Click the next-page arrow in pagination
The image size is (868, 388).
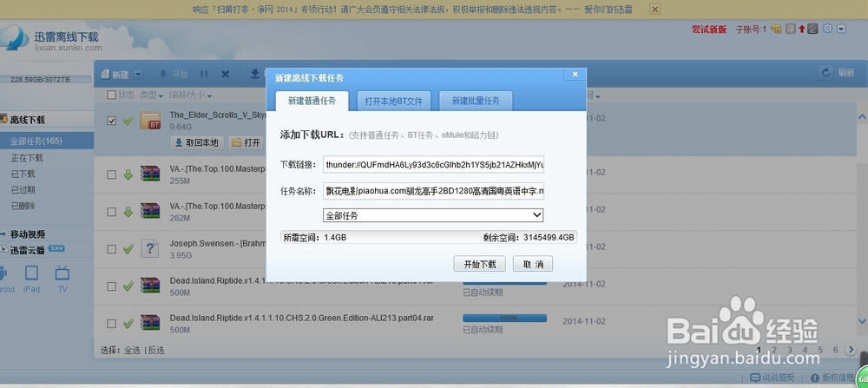(852, 350)
